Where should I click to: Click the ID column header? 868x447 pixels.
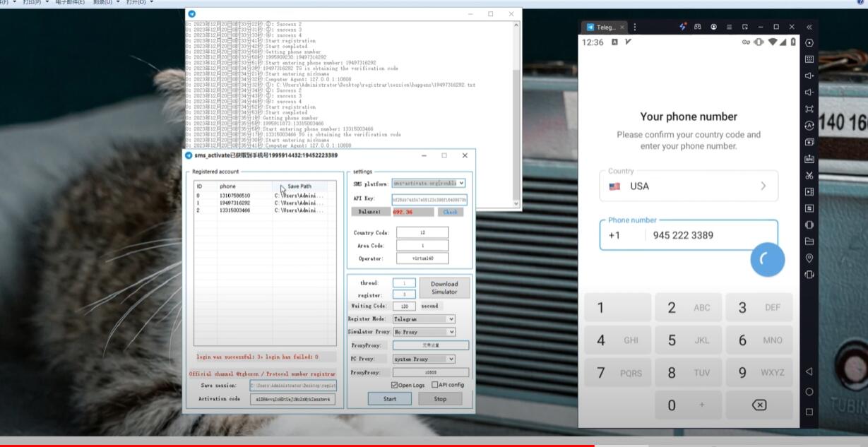click(x=206, y=186)
